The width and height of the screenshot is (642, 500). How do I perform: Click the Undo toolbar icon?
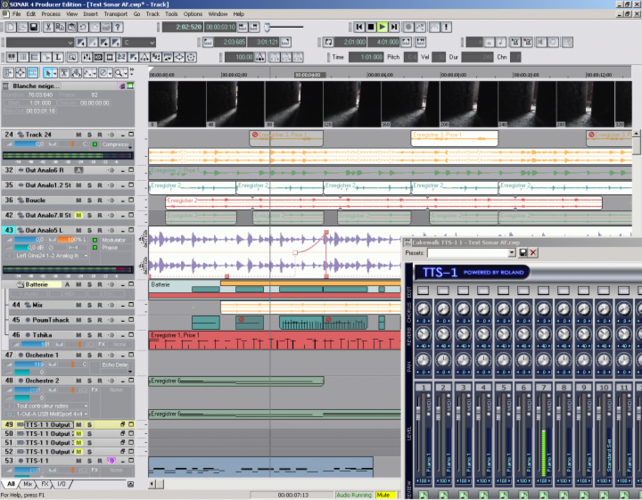pos(83,27)
